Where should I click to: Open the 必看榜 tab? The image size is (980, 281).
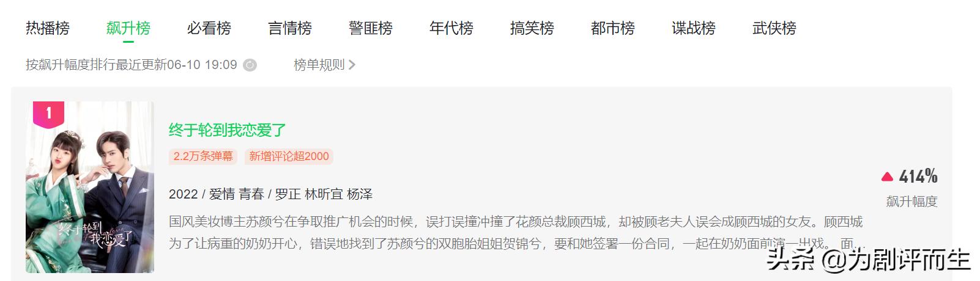209,28
